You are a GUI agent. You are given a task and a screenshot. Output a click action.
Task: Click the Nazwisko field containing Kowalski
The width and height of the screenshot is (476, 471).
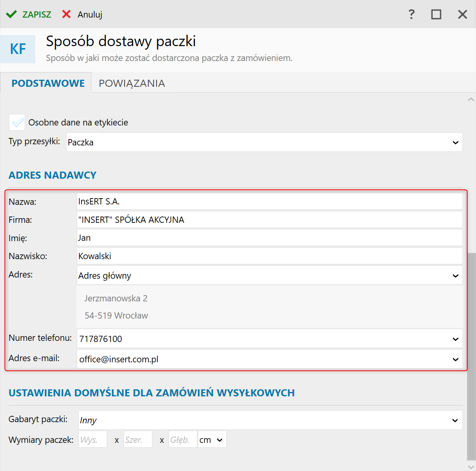tap(270, 256)
